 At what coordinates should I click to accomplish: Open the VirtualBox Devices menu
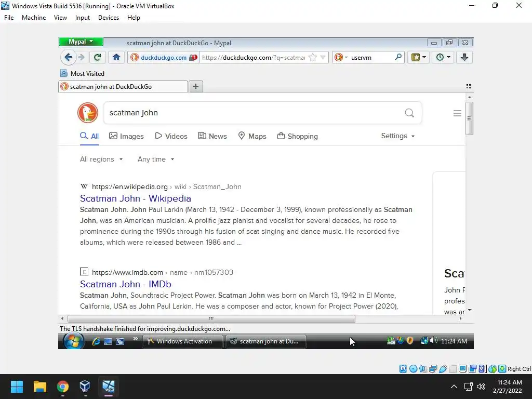tap(109, 18)
